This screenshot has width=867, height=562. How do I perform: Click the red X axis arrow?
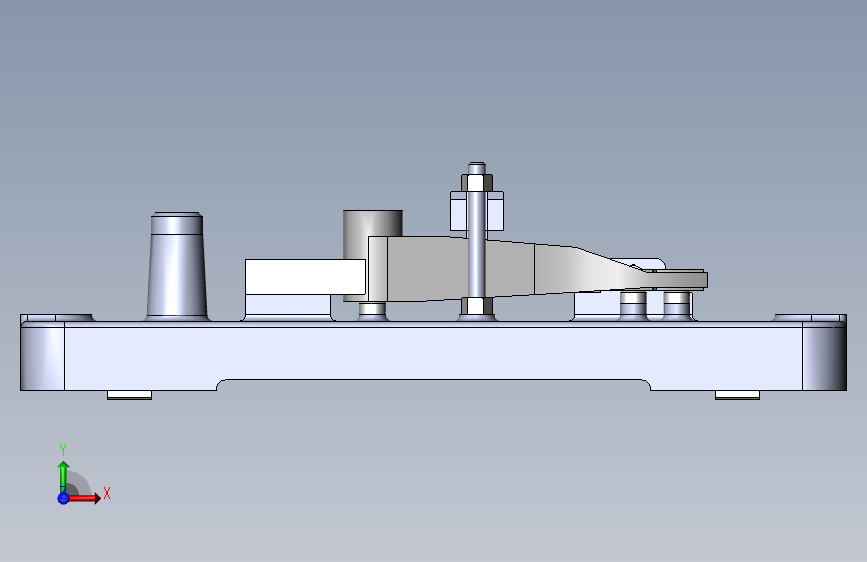[84, 498]
